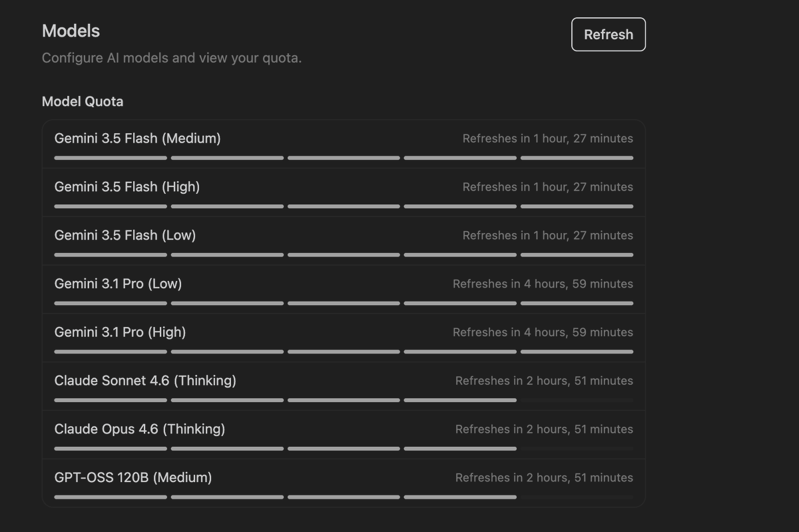Select the Gemini 3.5 Flash (High) model name

tap(127, 187)
